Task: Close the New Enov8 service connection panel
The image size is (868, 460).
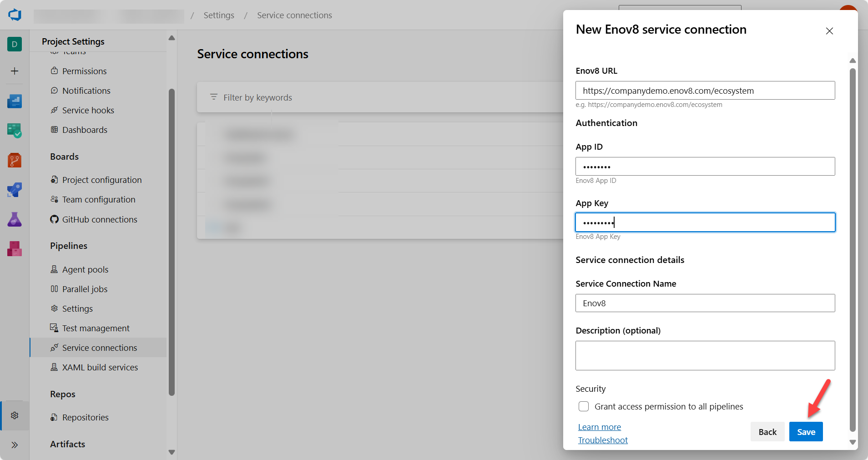Action: click(829, 31)
